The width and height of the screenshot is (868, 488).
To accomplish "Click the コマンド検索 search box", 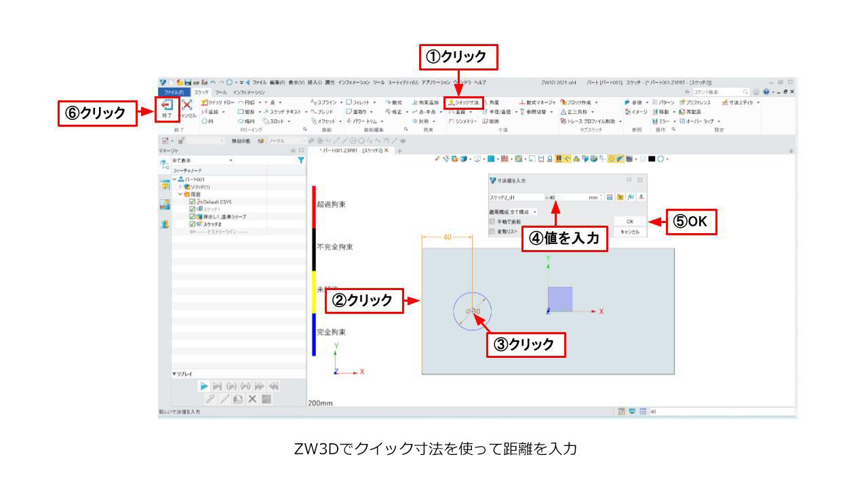I will coord(721,91).
